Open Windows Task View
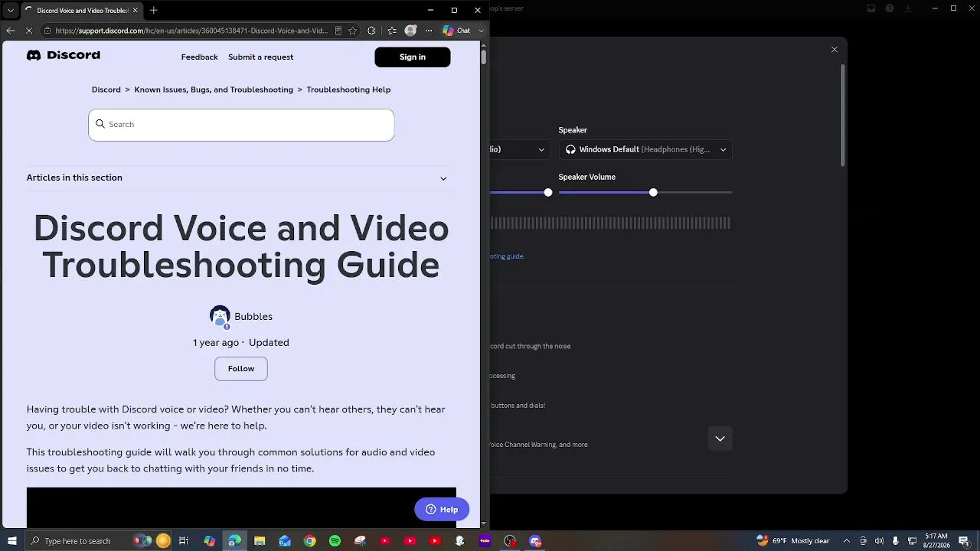The width and height of the screenshot is (980, 551). [184, 541]
